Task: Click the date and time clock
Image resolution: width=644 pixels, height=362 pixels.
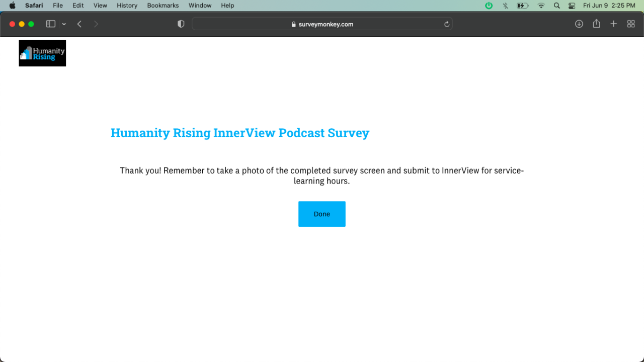Action: [609, 6]
